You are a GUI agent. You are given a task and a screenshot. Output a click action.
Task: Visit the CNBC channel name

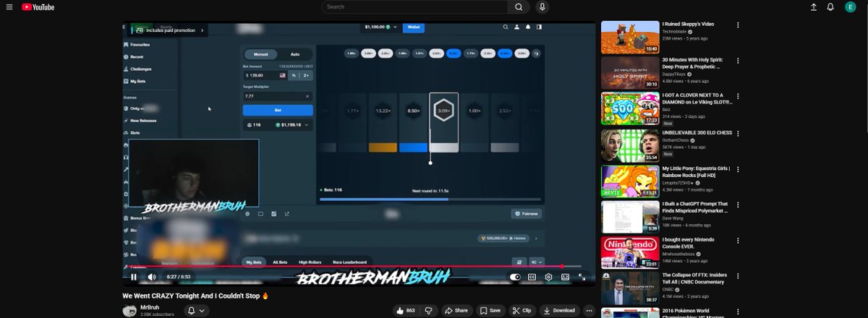click(x=669, y=290)
